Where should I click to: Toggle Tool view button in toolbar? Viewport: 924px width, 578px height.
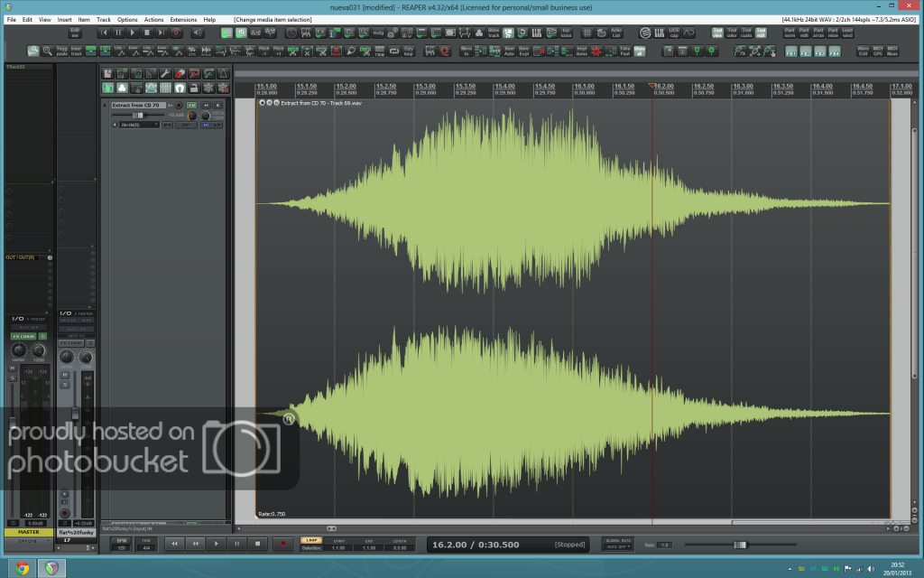(717, 33)
